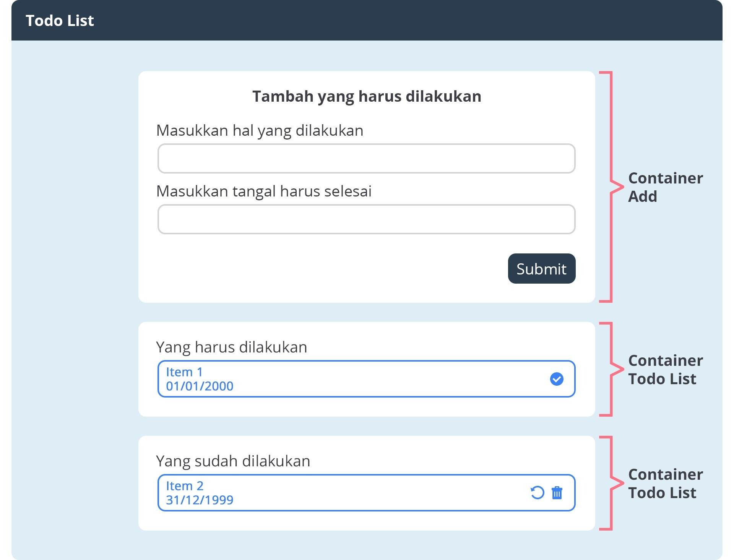
Task: Click the date text '01/01/2000'
Action: coord(200,386)
